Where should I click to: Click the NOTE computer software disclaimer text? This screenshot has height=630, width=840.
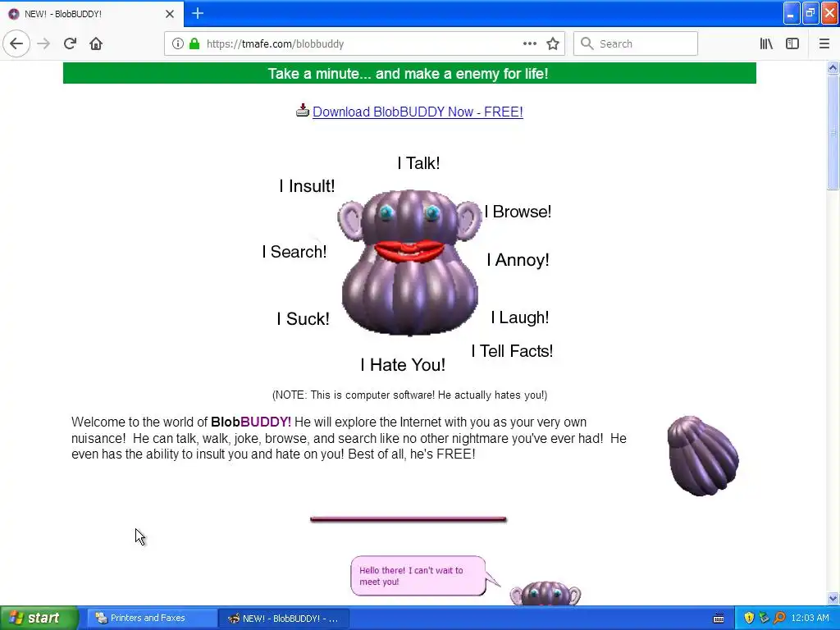(410, 395)
